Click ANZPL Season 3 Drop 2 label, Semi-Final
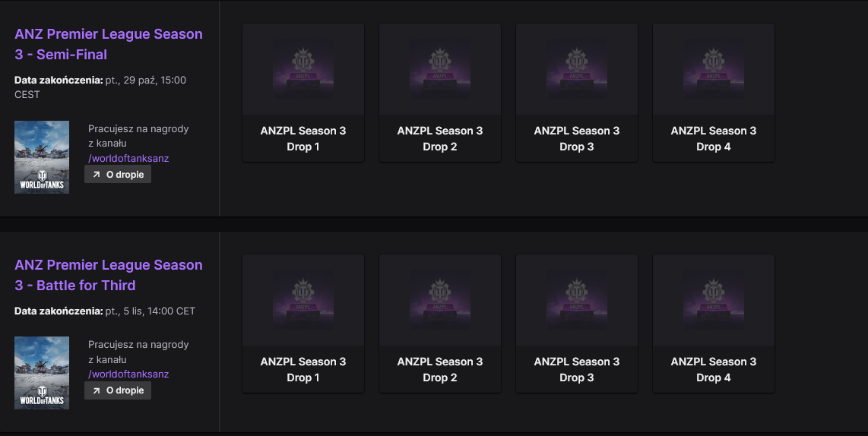This screenshot has height=436, width=868. [440, 138]
